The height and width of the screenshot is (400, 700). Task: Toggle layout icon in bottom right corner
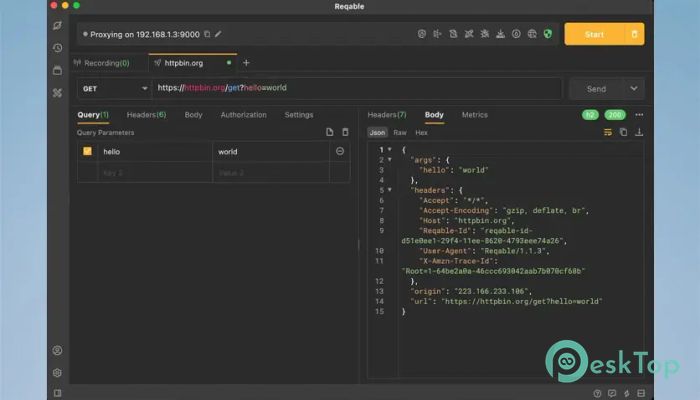point(642,393)
